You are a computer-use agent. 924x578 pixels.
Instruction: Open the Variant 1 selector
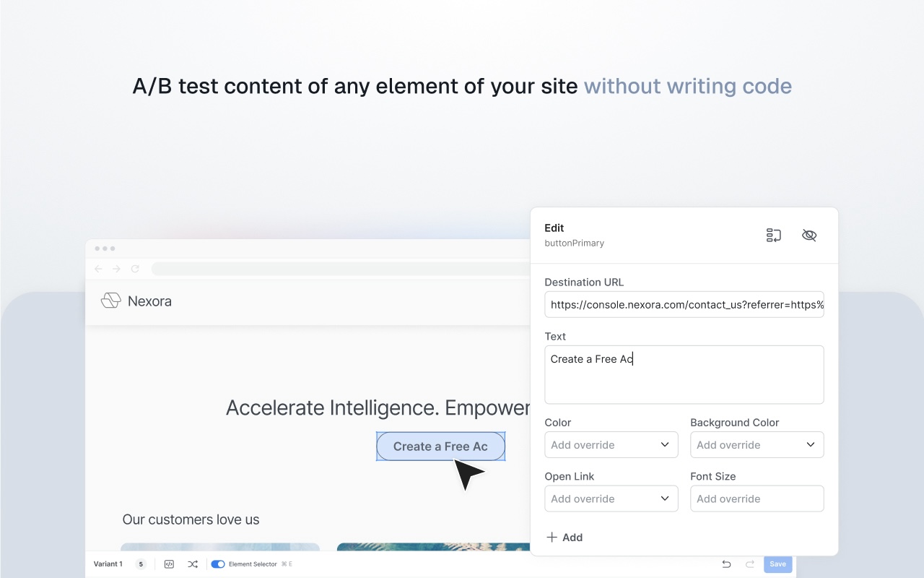click(108, 564)
